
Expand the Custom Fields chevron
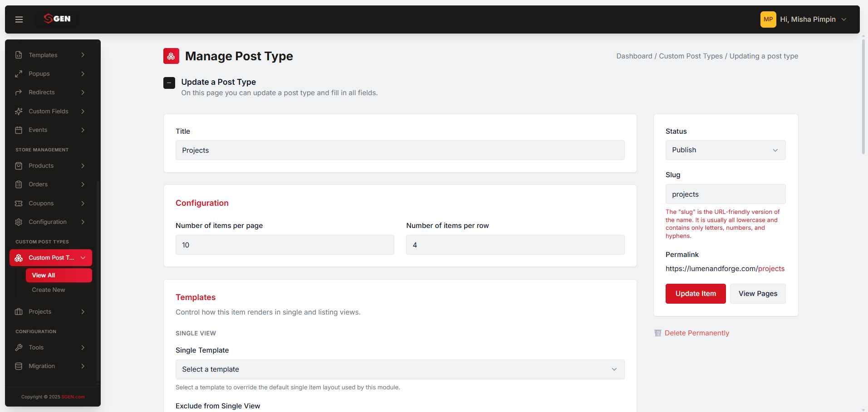click(83, 111)
